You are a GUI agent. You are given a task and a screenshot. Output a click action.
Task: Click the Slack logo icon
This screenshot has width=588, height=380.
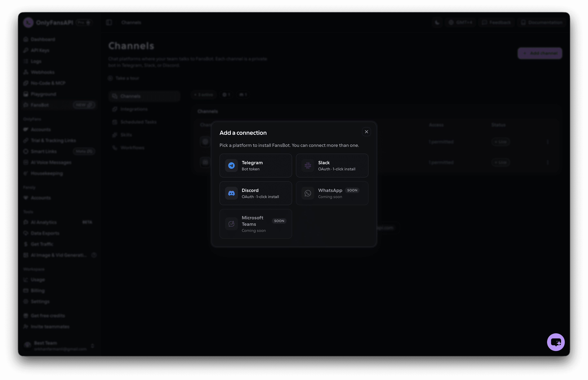(x=308, y=166)
